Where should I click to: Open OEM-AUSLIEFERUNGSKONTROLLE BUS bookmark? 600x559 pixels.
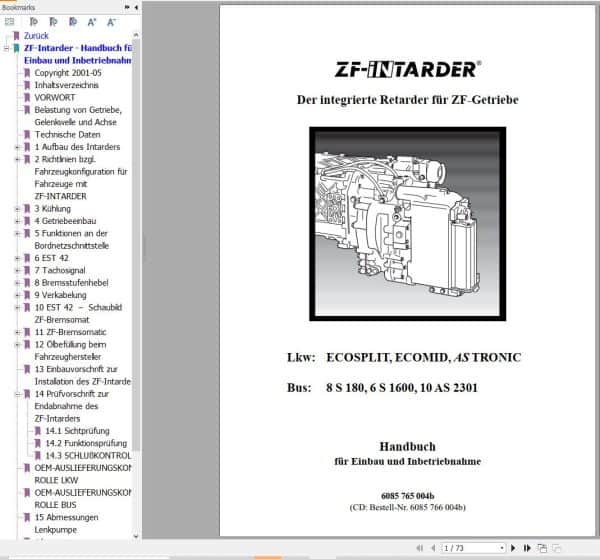click(83, 499)
